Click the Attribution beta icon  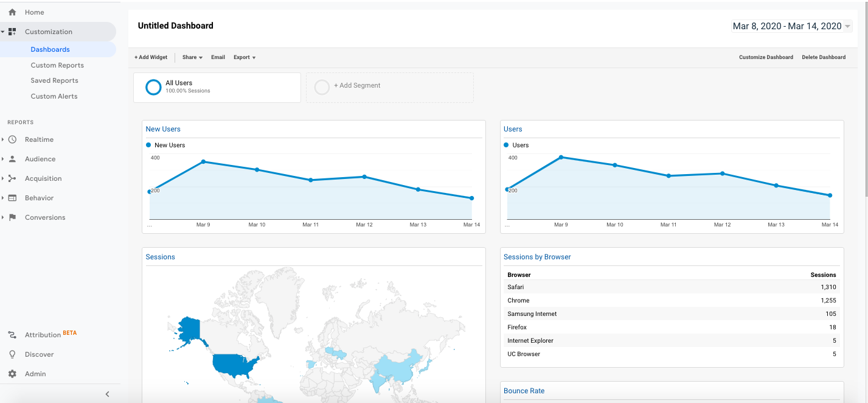(x=12, y=335)
